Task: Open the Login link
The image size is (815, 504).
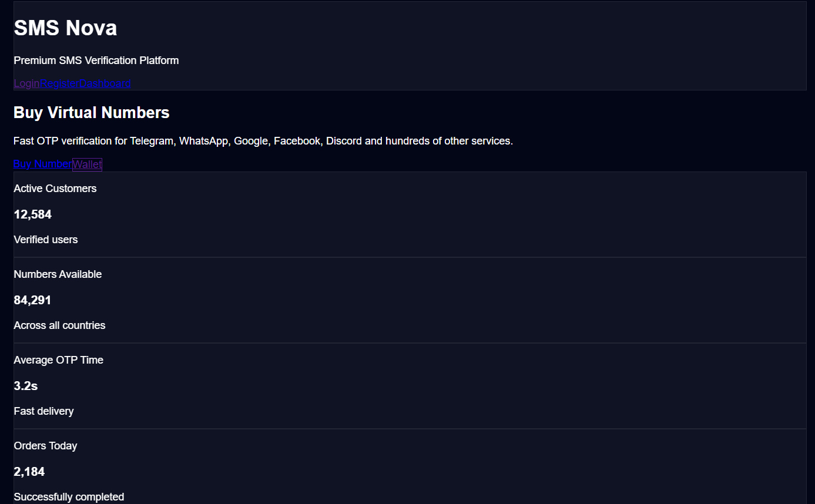Action: coord(27,83)
